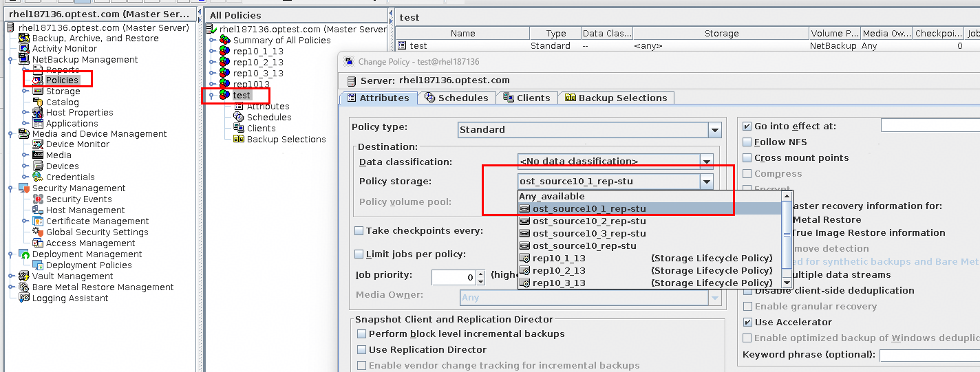Collapse Media and Device Management node
980x372 pixels.
(10, 134)
